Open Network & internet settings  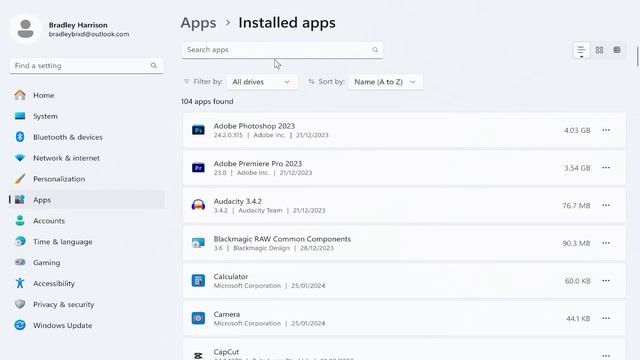87,158
